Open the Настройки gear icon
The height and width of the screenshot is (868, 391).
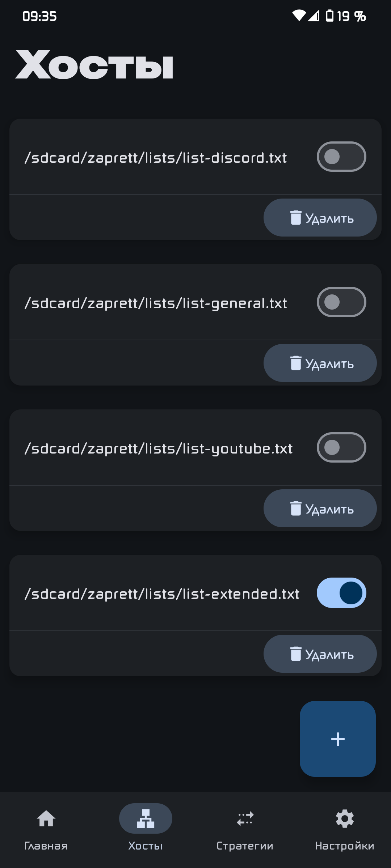345,818
